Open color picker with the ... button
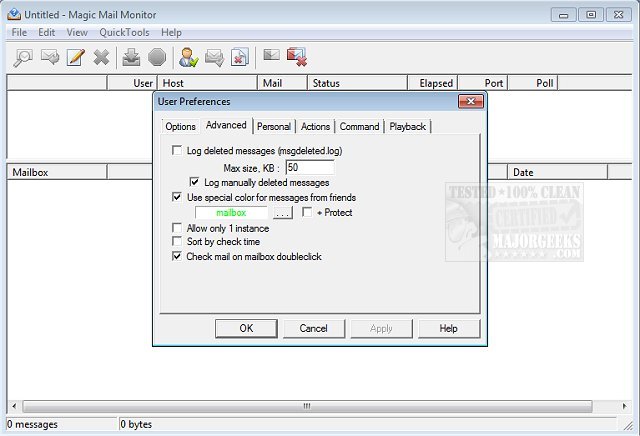640x436 pixels. tap(282, 213)
